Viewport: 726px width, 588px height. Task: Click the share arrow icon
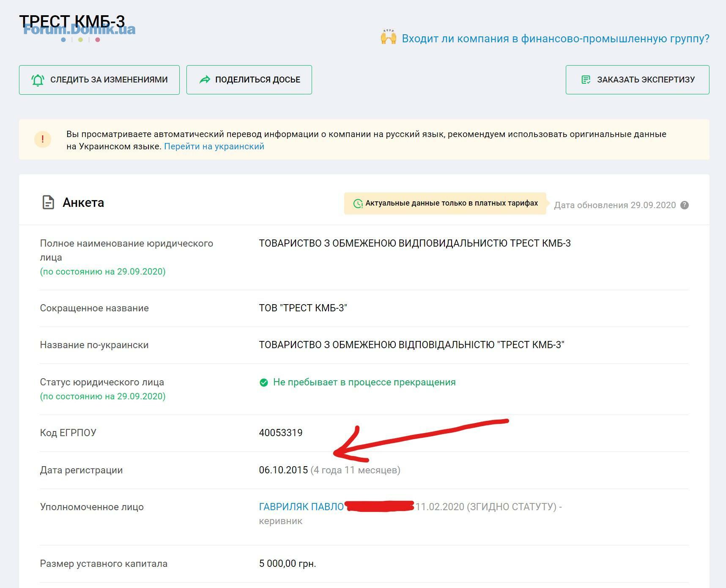pos(205,80)
